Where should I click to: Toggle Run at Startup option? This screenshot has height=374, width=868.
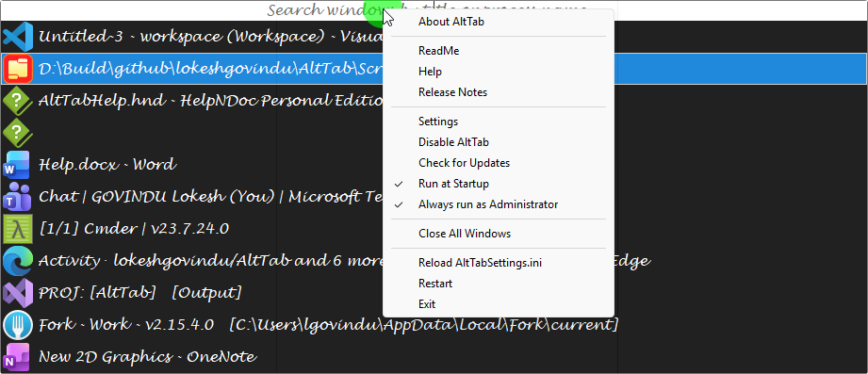click(x=499, y=184)
